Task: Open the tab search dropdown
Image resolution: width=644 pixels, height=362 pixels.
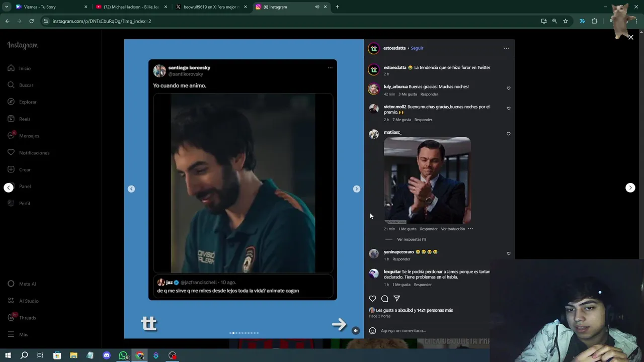Action: [7, 7]
